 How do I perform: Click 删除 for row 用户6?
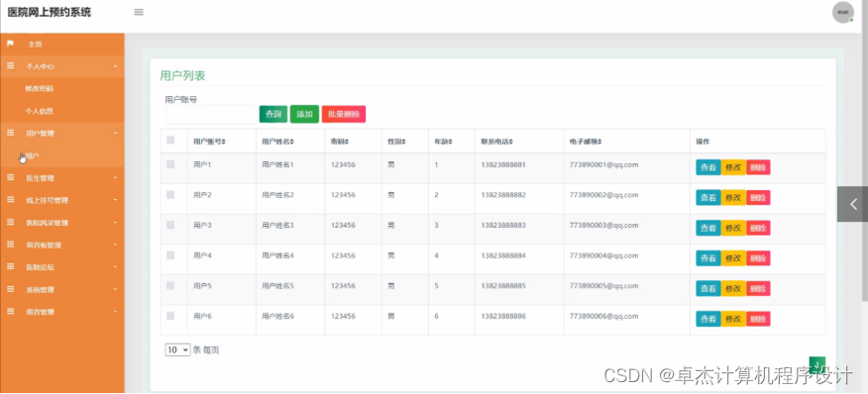[x=758, y=319]
